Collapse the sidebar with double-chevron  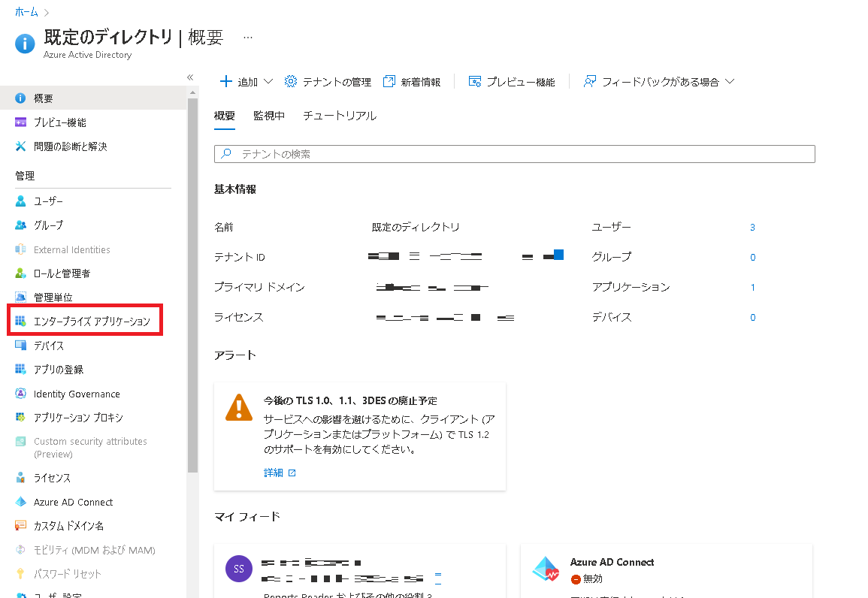click(x=190, y=77)
